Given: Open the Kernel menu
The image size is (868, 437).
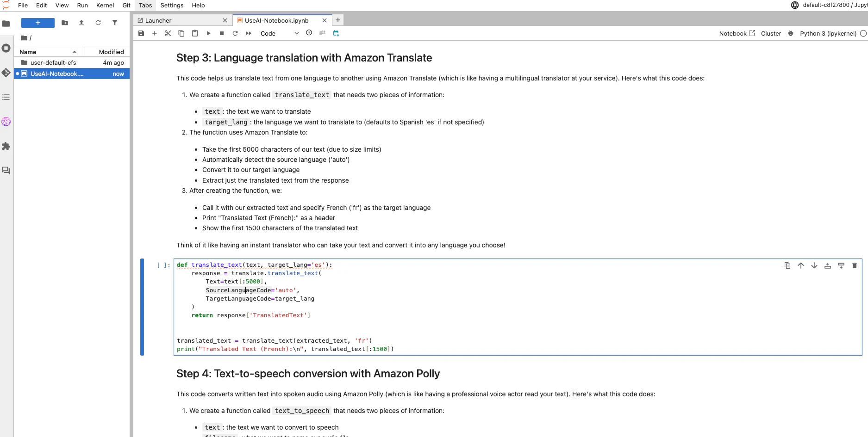Looking at the screenshot, I should pyautogui.click(x=105, y=5).
